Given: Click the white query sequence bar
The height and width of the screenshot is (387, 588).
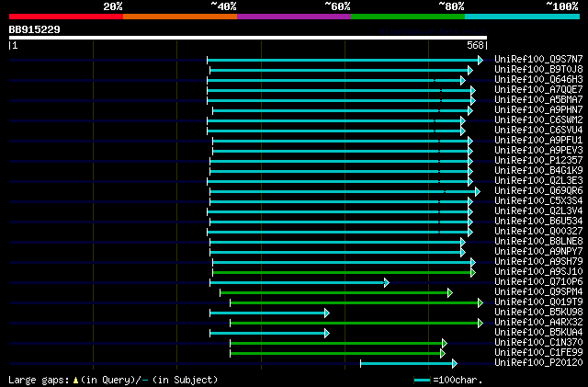Looking at the screenshot, I should pyautogui.click(x=248, y=38).
